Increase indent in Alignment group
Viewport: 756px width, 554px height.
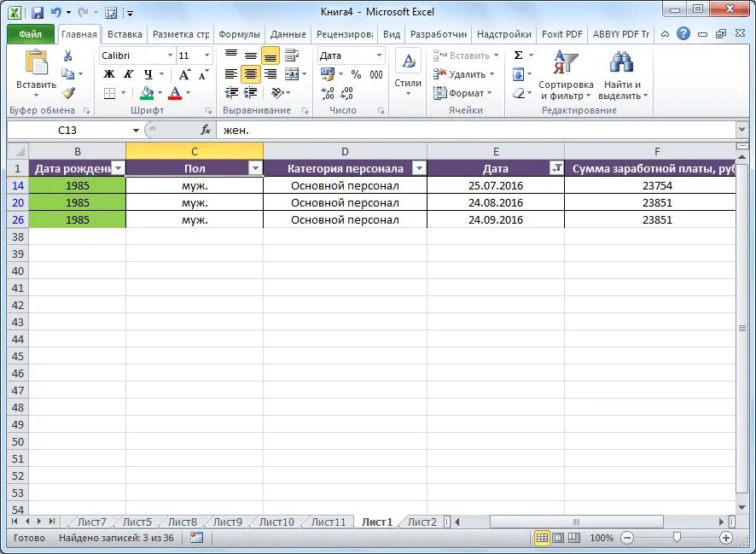(250, 92)
